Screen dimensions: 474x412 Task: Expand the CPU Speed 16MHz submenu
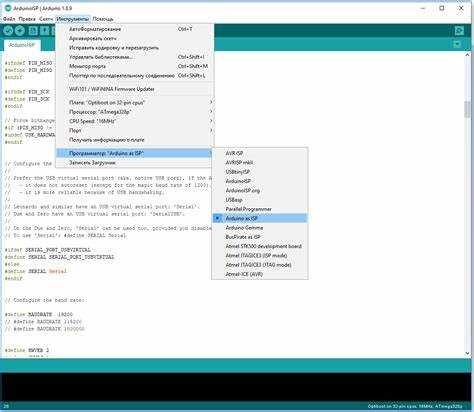134,121
